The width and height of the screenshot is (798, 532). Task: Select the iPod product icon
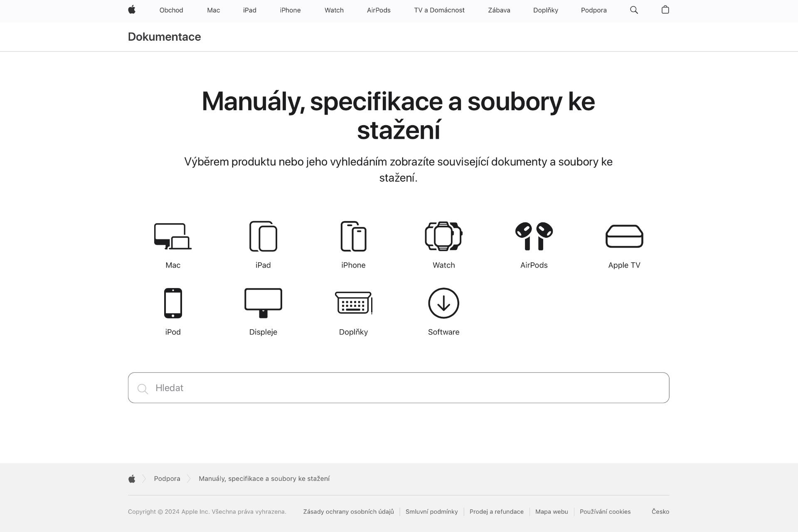(x=173, y=303)
